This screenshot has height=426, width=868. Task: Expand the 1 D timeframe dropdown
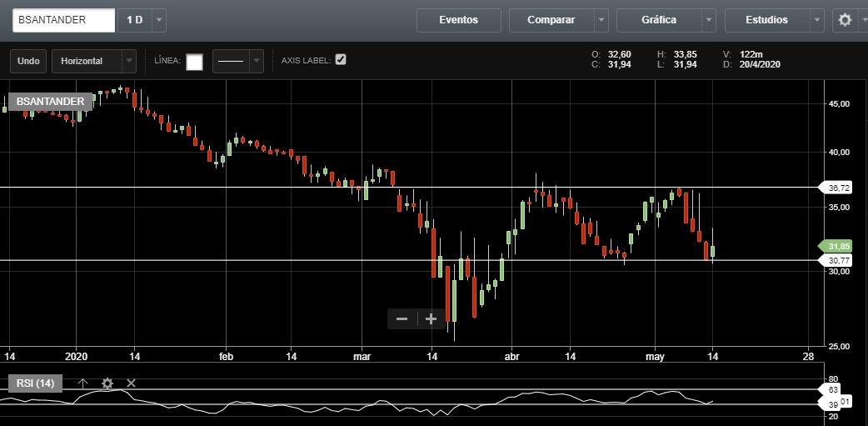coord(159,20)
